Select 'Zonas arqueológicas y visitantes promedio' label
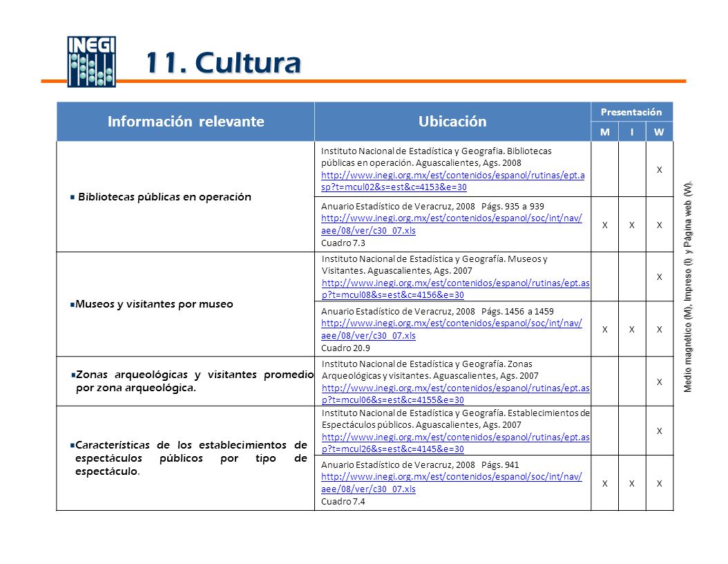Image resolution: width=728 pixels, height=564 pixels. coord(195,380)
